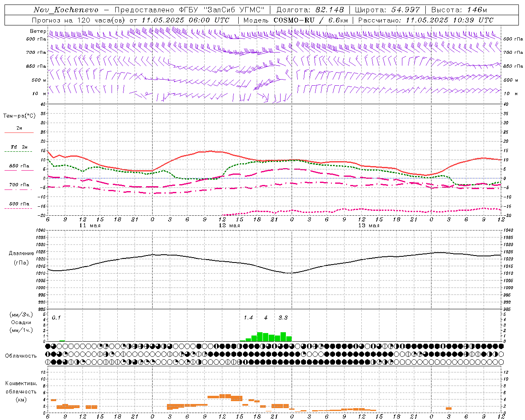Click the (мм/3ч.) precipitation unit label
Screen dimensions: 525x420
tap(21, 315)
